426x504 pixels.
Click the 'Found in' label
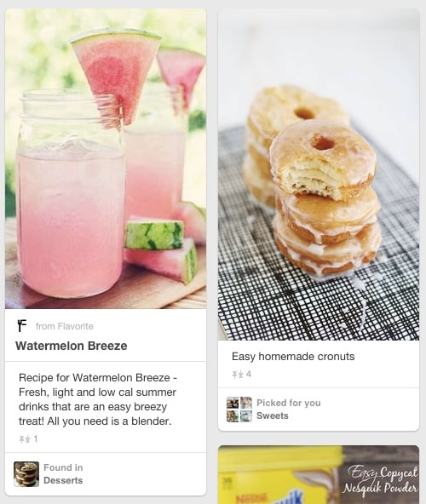pos(63,467)
